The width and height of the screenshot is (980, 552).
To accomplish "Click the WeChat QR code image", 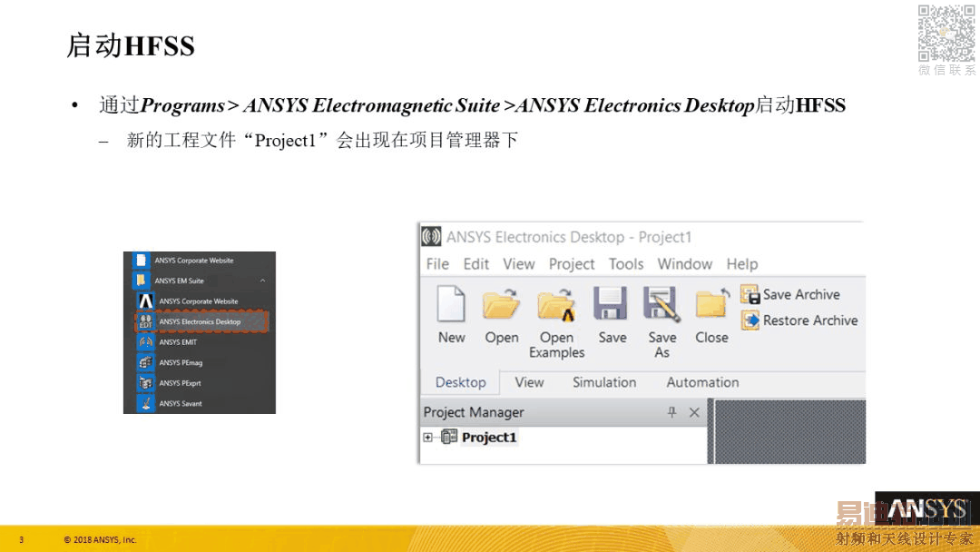I will [x=946, y=33].
